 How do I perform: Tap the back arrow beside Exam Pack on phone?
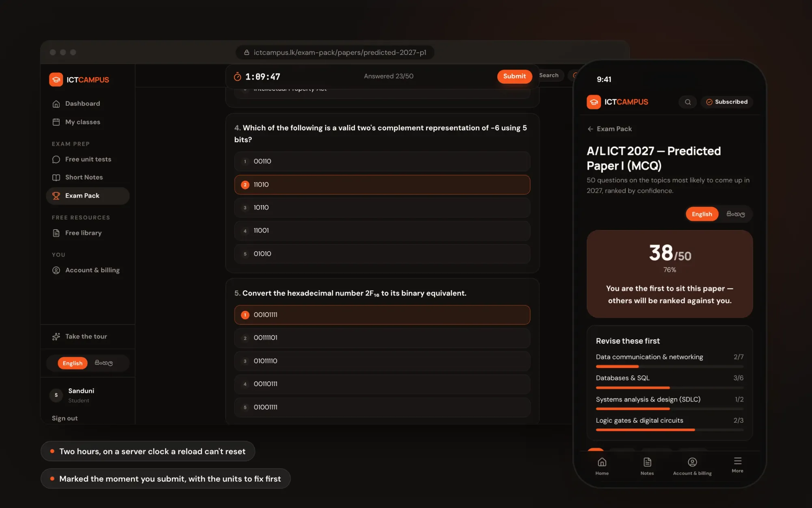coord(590,129)
